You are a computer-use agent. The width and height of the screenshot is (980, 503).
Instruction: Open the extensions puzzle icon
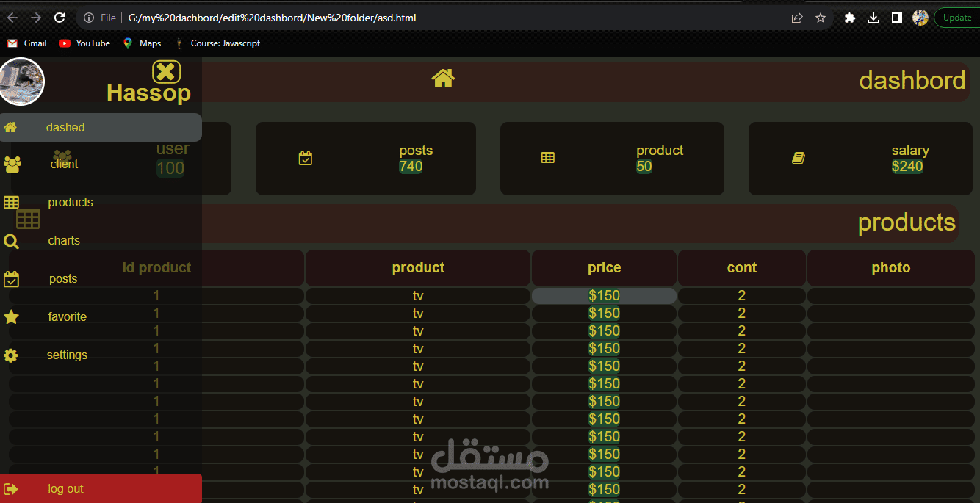click(850, 18)
